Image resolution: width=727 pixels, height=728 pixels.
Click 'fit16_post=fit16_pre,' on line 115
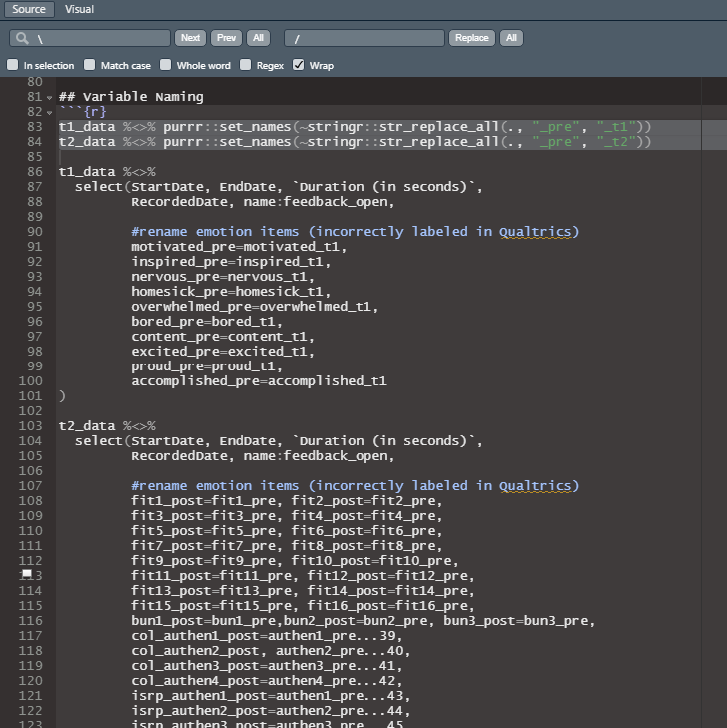click(x=390, y=606)
